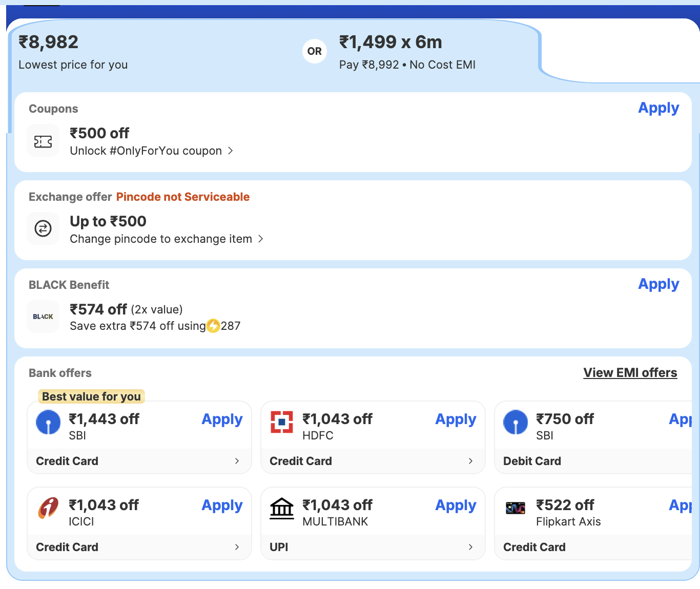Click the SBI Debit Card logo
Image resolution: width=700 pixels, height=589 pixels.
tap(516, 423)
